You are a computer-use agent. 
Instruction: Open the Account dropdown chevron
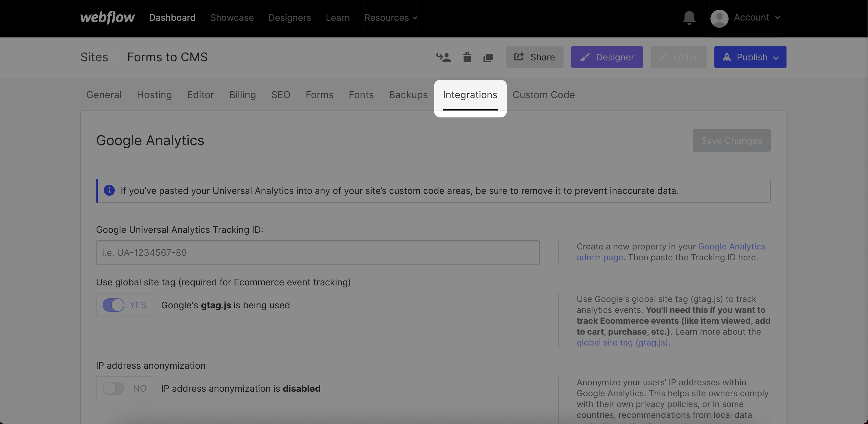click(778, 18)
